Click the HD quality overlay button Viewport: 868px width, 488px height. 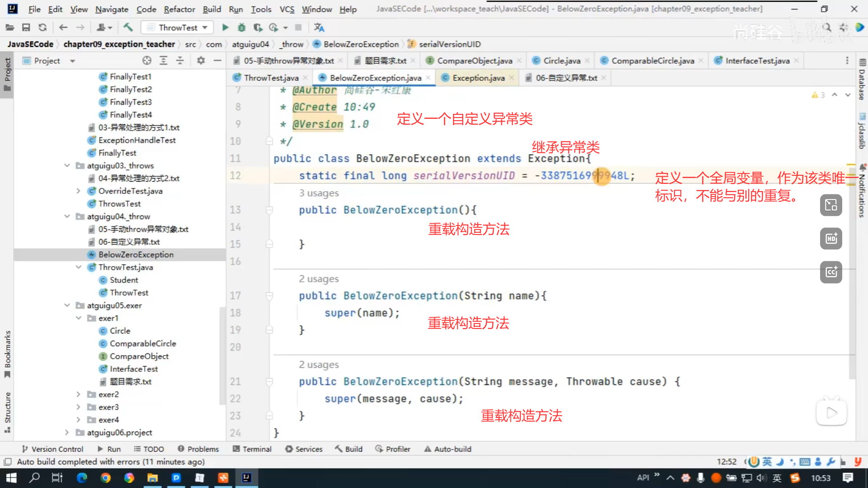[x=831, y=239]
